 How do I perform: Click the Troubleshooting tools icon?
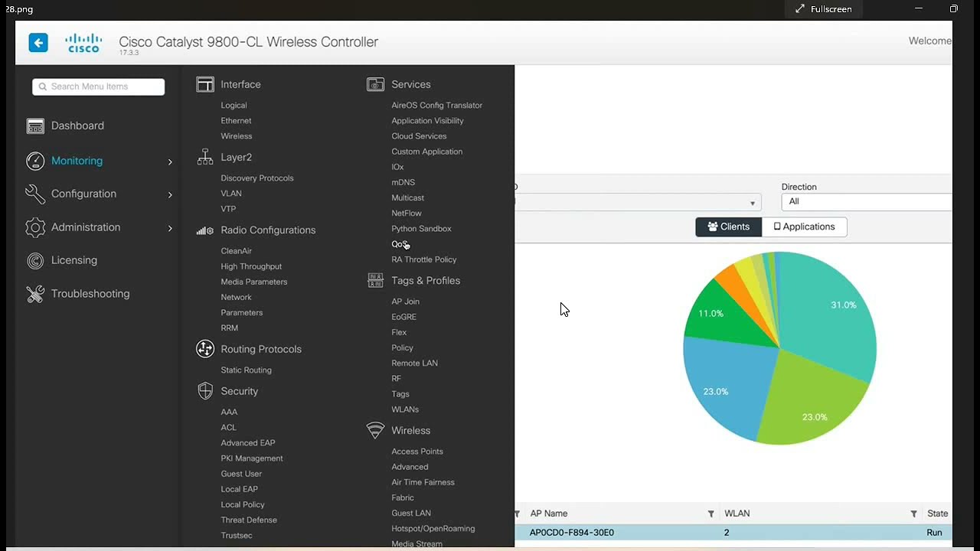[35, 294]
